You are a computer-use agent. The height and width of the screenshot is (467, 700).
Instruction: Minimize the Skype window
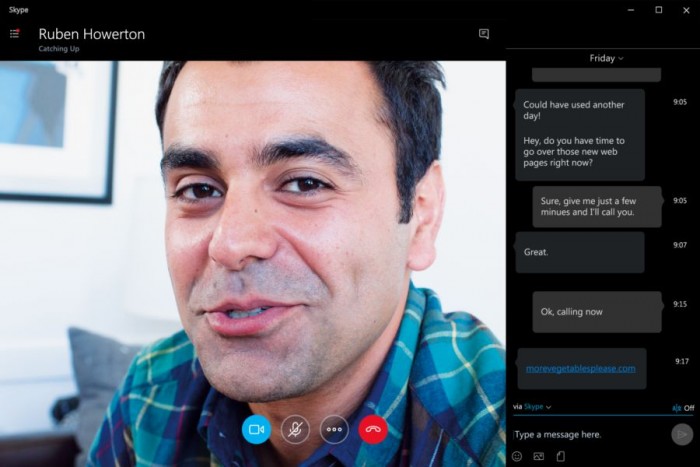click(631, 10)
